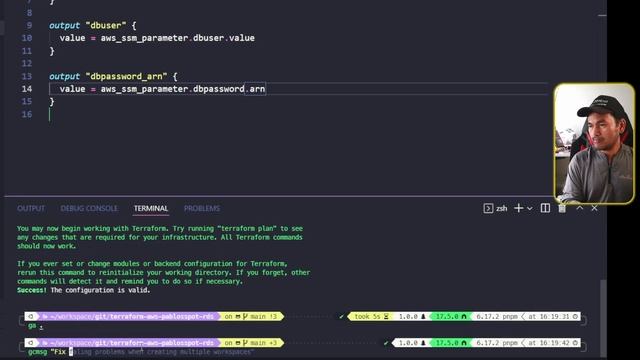Click line number 14 in the gutter
Image resolution: width=640 pixels, height=360 pixels.
(27, 89)
